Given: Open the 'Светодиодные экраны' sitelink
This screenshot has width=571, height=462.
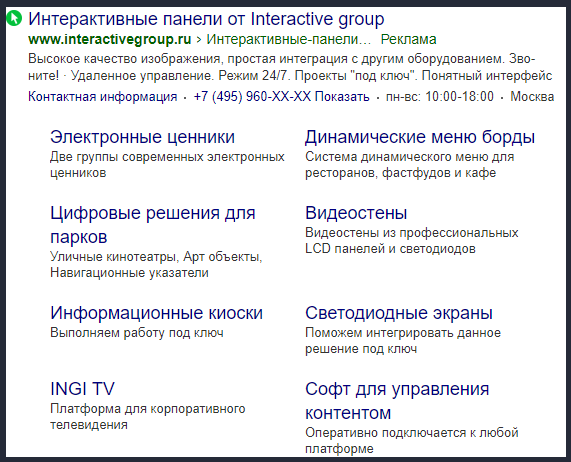Looking at the screenshot, I should [x=399, y=313].
